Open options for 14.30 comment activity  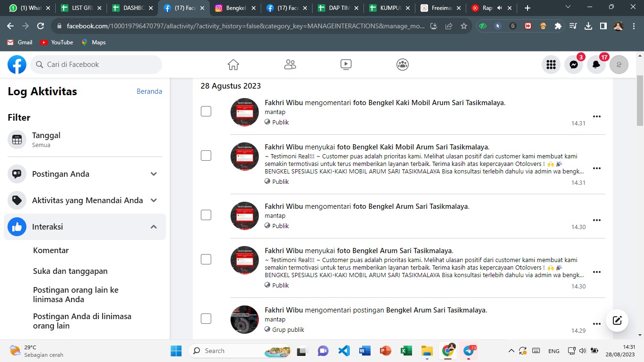[x=597, y=220]
